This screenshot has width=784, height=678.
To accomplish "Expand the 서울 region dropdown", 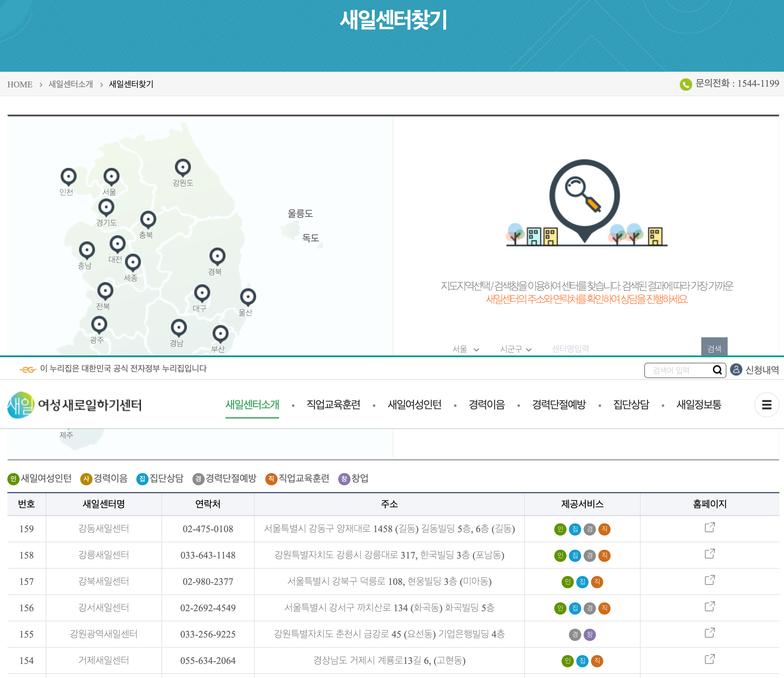I will click(x=465, y=349).
